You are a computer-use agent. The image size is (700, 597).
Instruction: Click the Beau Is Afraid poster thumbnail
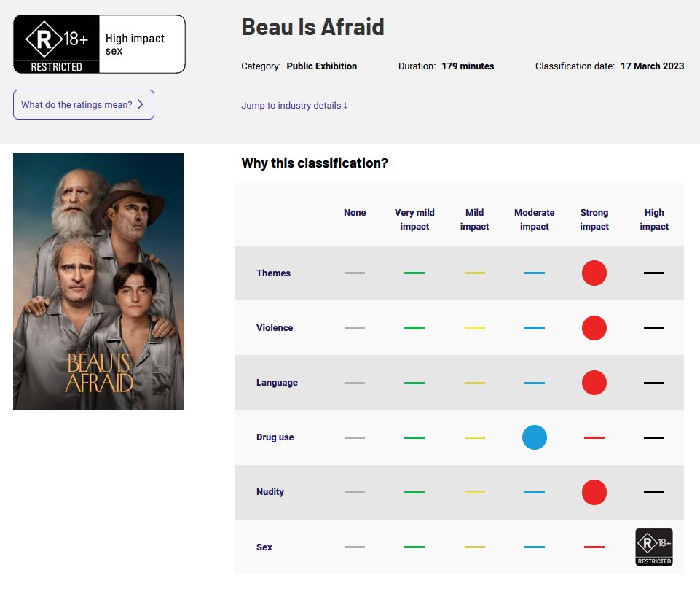point(98,281)
